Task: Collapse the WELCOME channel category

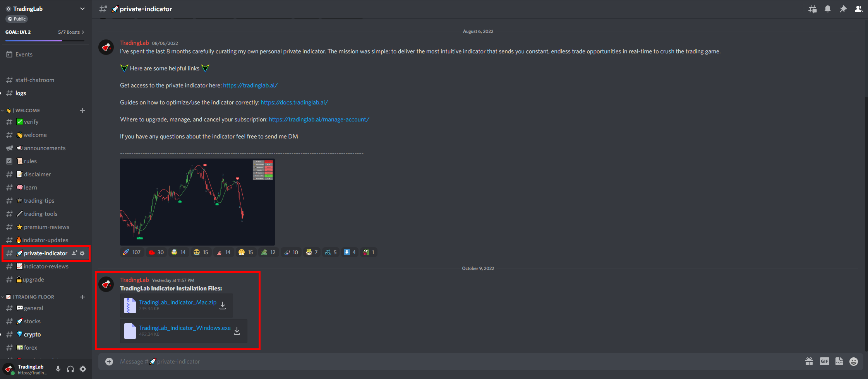Action: 27,111
